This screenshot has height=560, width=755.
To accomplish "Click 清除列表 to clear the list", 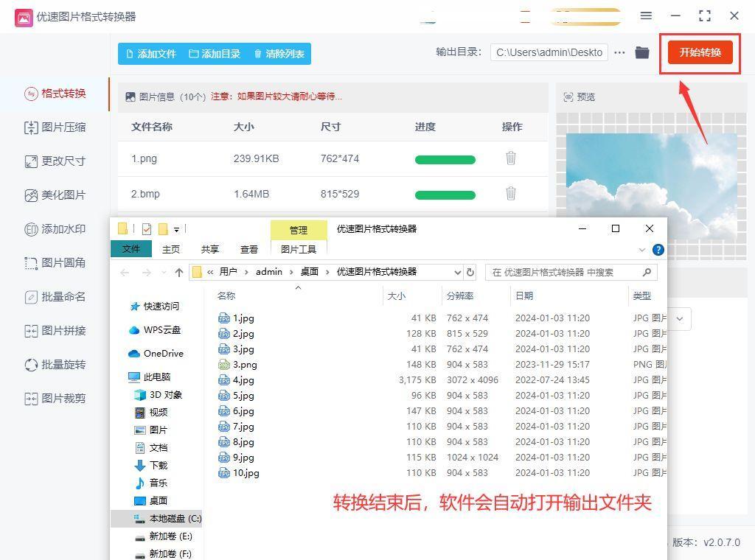I will coord(279,54).
